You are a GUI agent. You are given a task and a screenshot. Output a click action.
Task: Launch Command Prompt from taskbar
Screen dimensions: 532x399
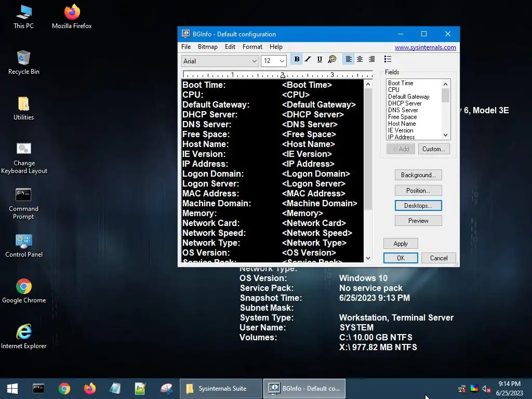click(x=38, y=389)
